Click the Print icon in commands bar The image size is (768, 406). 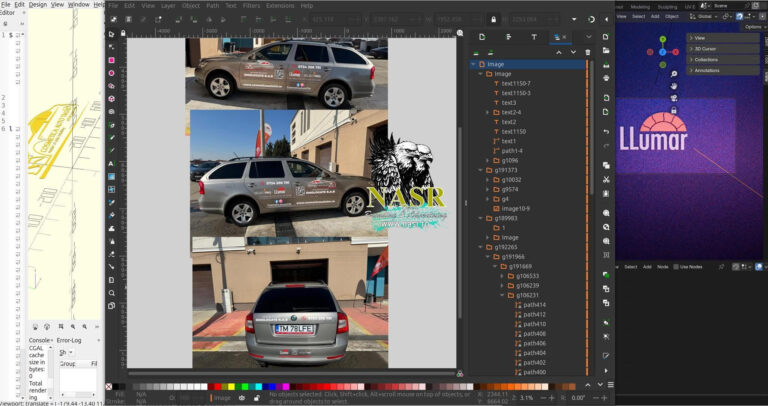[606, 78]
